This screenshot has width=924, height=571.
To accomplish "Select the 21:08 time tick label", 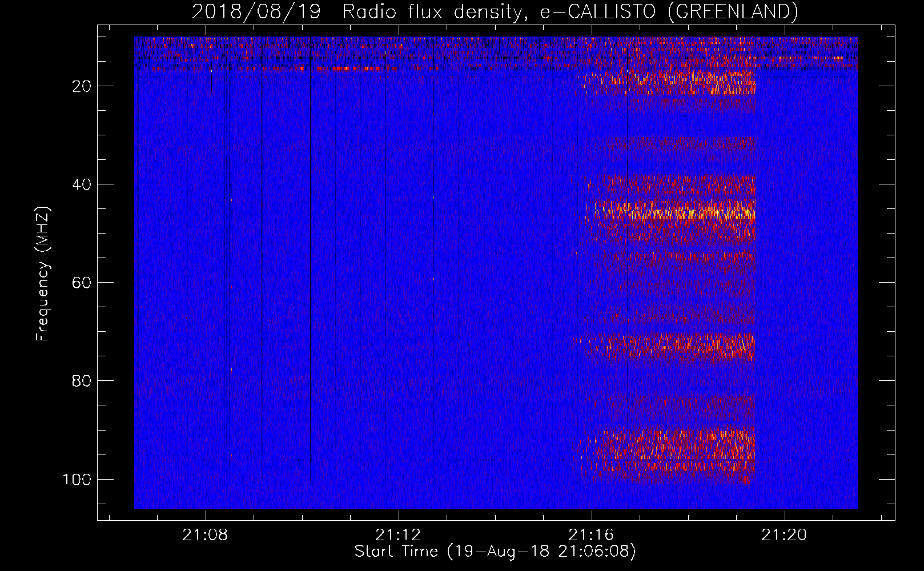I will [x=205, y=534].
